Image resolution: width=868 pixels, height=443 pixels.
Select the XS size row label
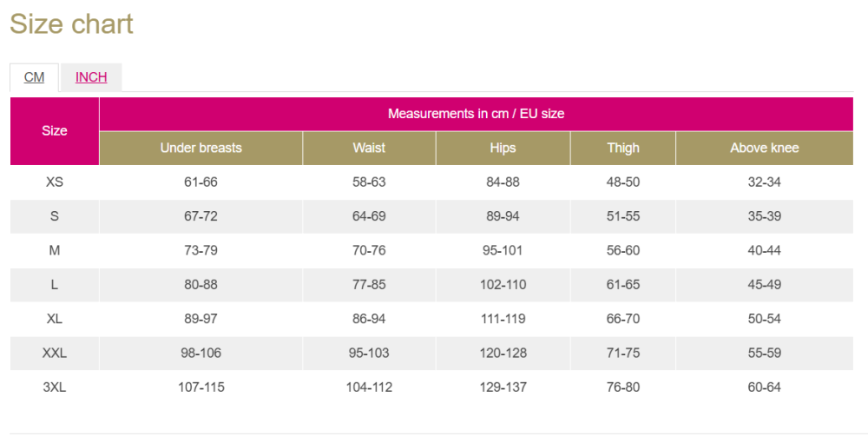54,182
